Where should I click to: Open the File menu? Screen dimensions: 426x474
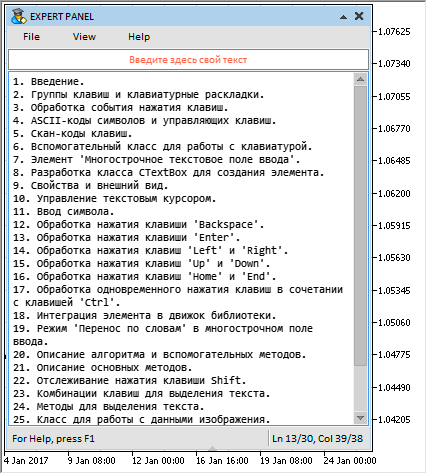click(31, 37)
